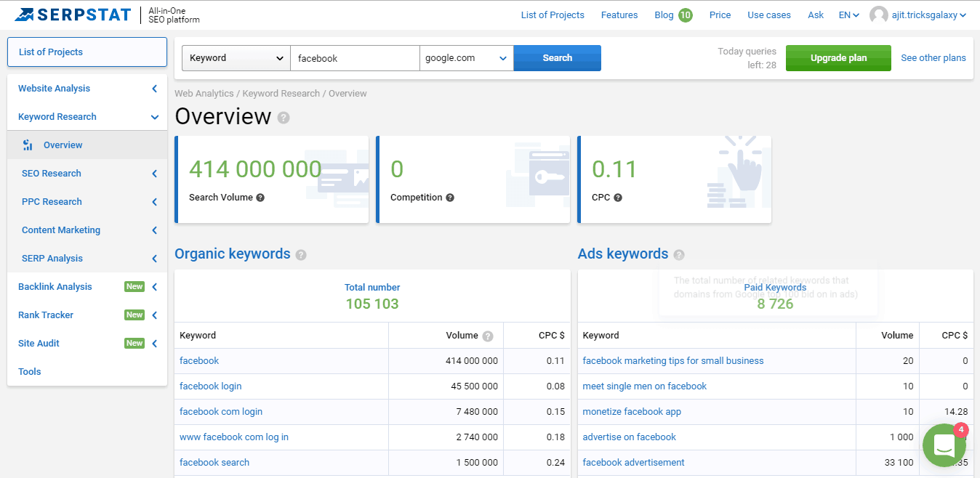Viewport: 980px width, 478px height.
Task: Open the google.com database dropdown
Action: tap(467, 58)
